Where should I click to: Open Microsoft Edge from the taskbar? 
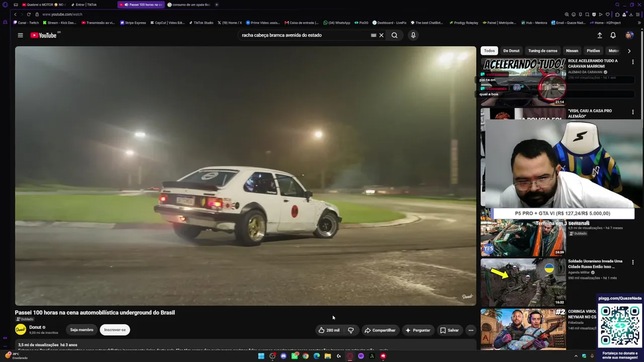point(316,356)
